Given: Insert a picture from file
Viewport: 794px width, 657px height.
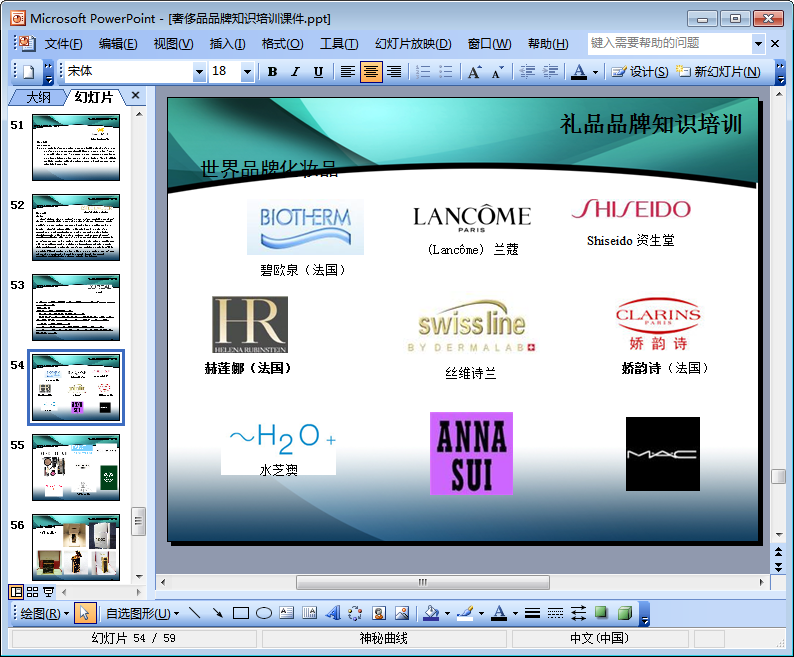Looking at the screenshot, I should coord(402,613).
